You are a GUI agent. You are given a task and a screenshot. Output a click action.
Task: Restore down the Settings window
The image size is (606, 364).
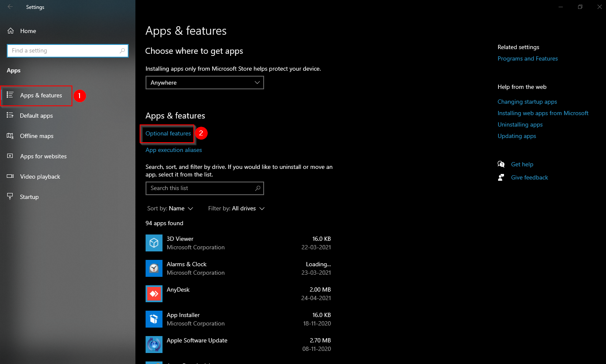point(580,7)
